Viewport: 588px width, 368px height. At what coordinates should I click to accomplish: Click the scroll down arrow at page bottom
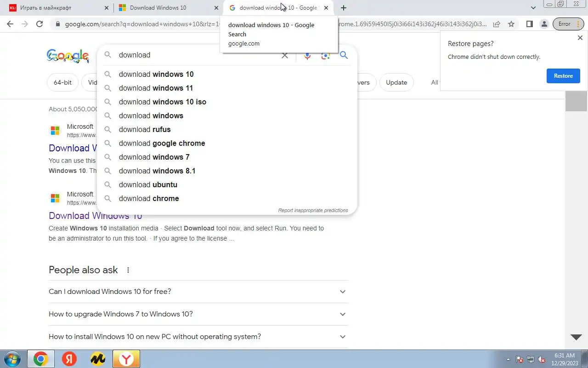pyautogui.click(x=576, y=337)
